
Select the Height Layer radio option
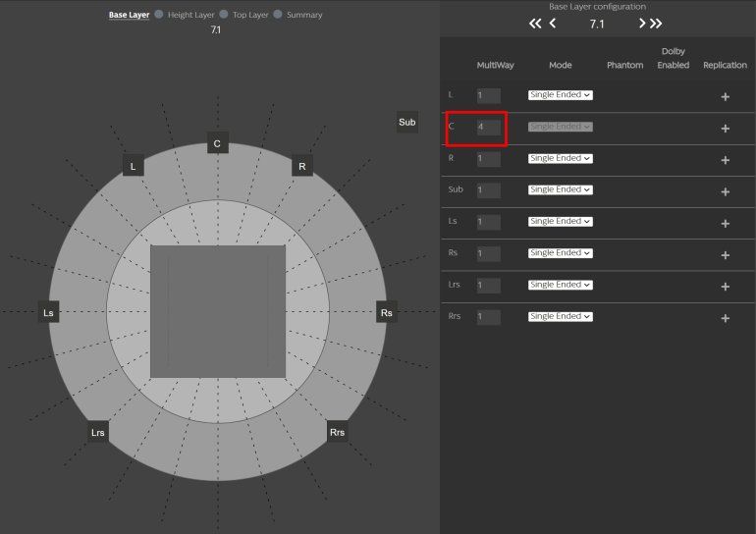[x=159, y=15]
